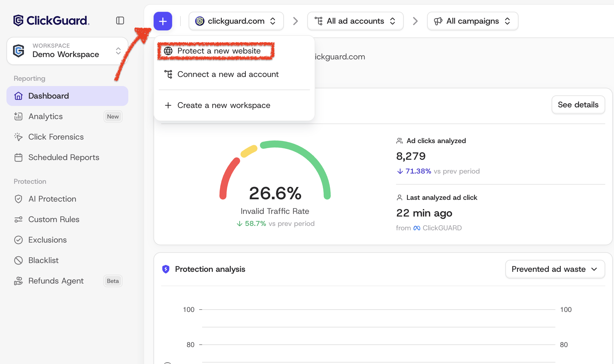The width and height of the screenshot is (614, 364).
Task: Open the Exclusions page
Action: (67, 240)
